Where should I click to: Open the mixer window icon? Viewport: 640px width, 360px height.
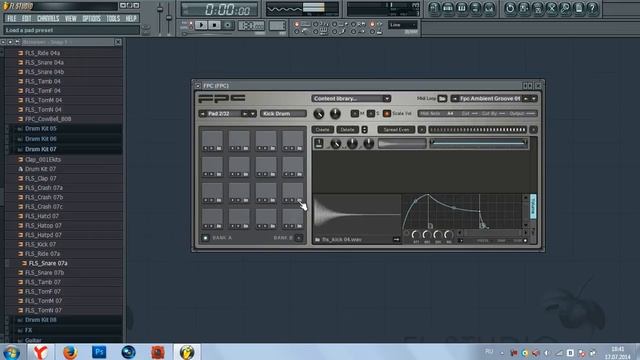(489, 8)
